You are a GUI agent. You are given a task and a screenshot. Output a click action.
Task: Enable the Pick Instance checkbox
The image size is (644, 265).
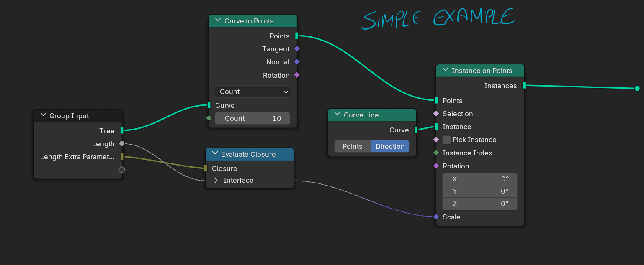click(x=447, y=140)
